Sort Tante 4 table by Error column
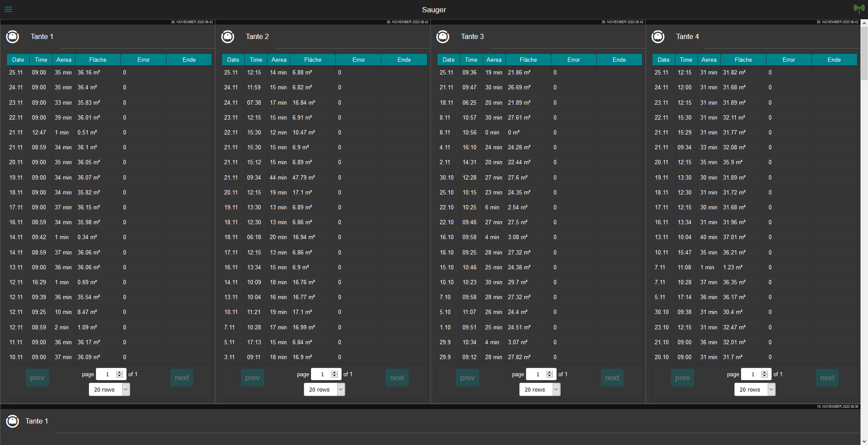This screenshot has height=445, width=868. [x=789, y=60]
